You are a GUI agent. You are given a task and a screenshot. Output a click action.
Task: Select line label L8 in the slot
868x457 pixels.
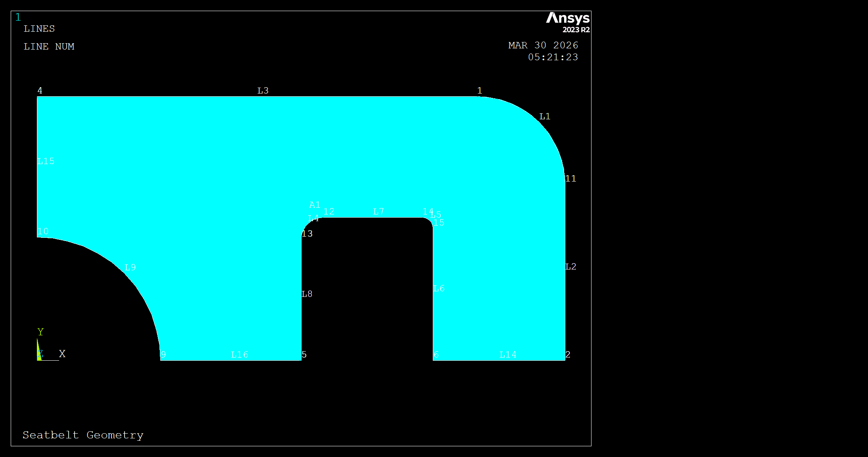(307, 294)
